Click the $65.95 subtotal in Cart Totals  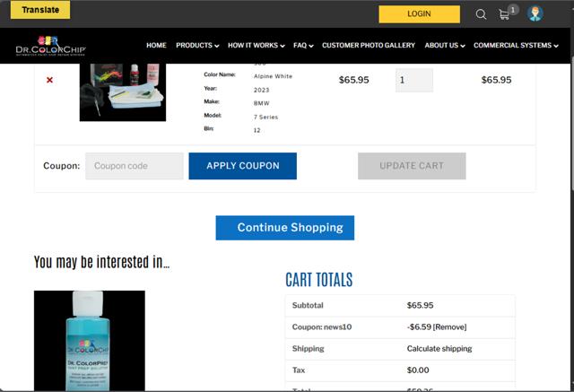(420, 305)
